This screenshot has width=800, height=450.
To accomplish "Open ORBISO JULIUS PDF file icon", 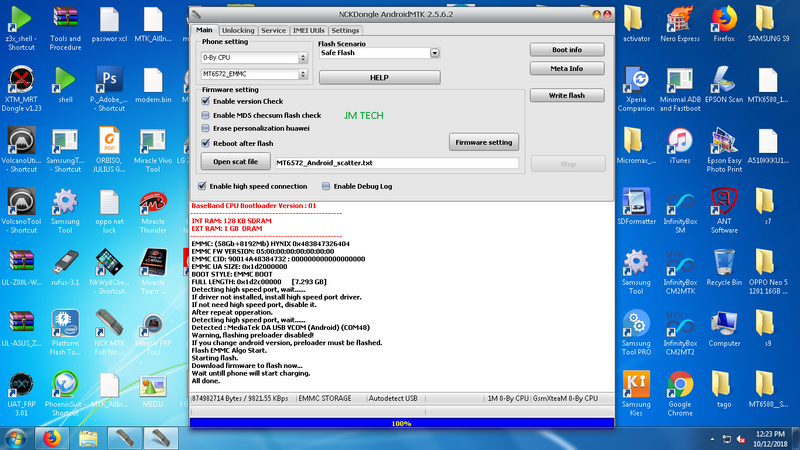I will [109, 150].
